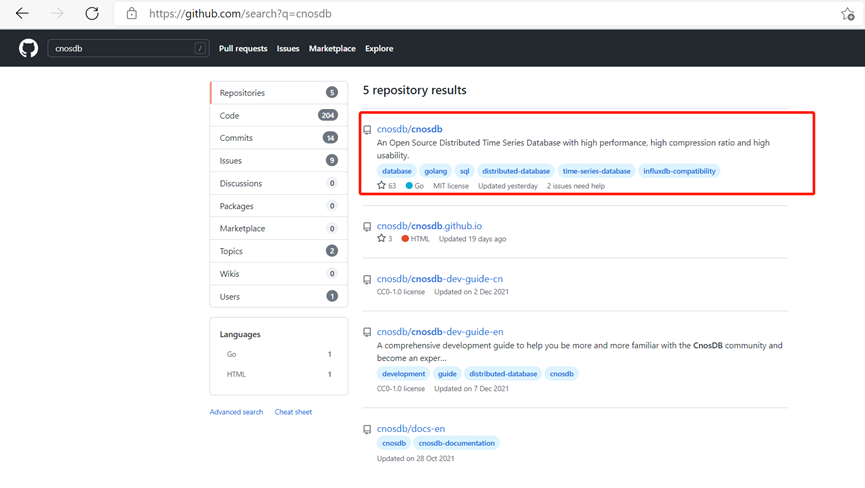This screenshot has width=865, height=488.
Task: Add page to favorites star icon
Action: 848,14
